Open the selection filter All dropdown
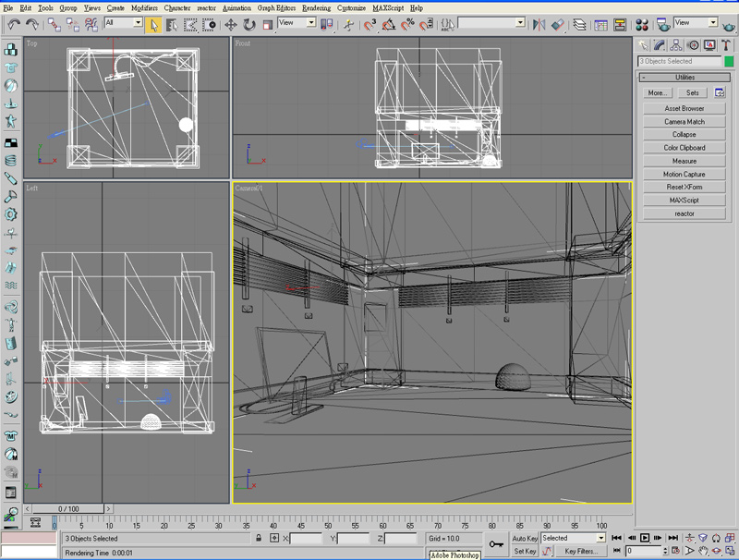739x560 pixels. [124, 22]
